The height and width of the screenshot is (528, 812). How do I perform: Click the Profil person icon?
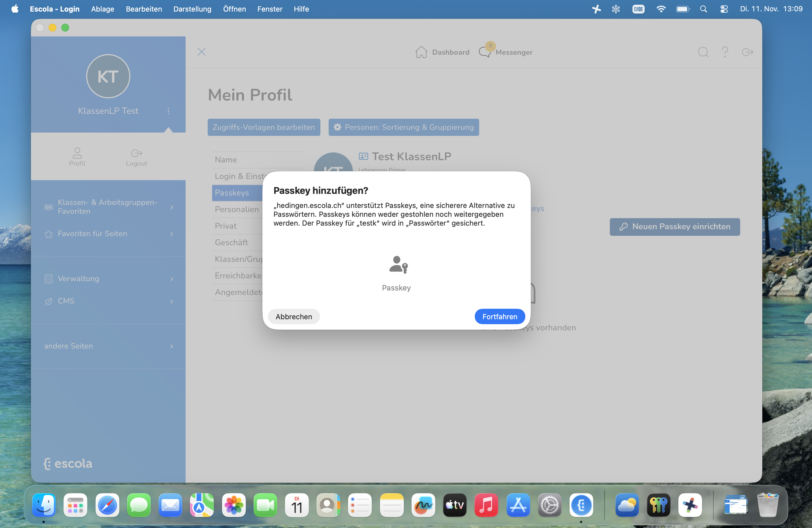77,153
